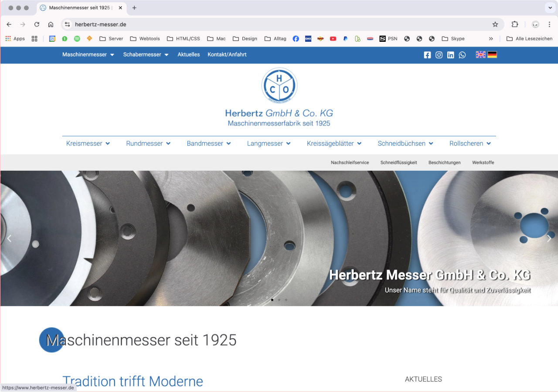This screenshot has width=558, height=392.
Task: Switch language with the UK flag
Action: [x=480, y=54]
